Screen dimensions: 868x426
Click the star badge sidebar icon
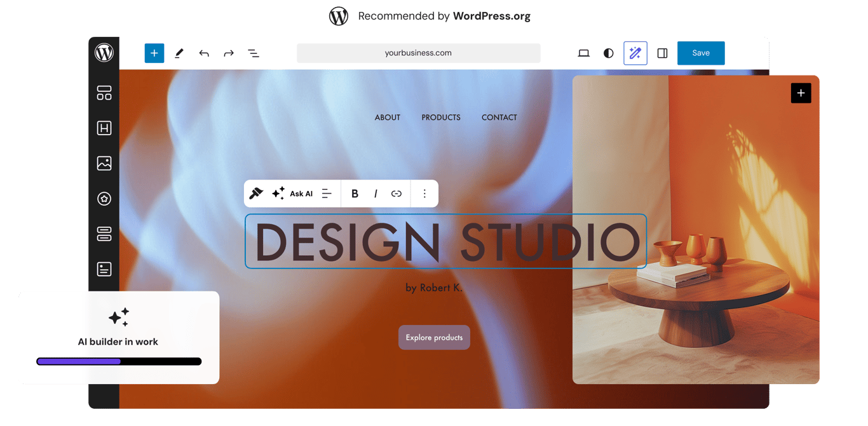pos(104,199)
